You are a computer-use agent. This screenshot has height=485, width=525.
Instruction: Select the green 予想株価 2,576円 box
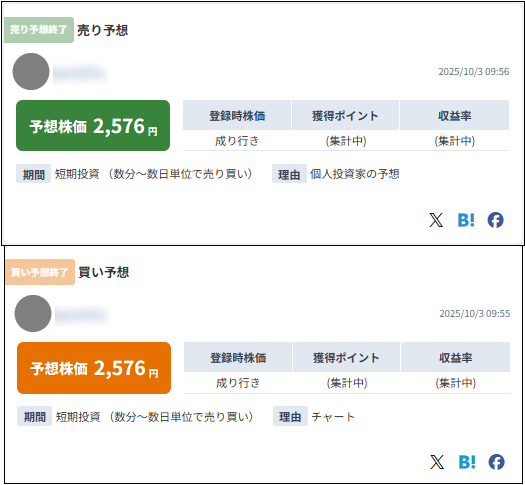93,126
